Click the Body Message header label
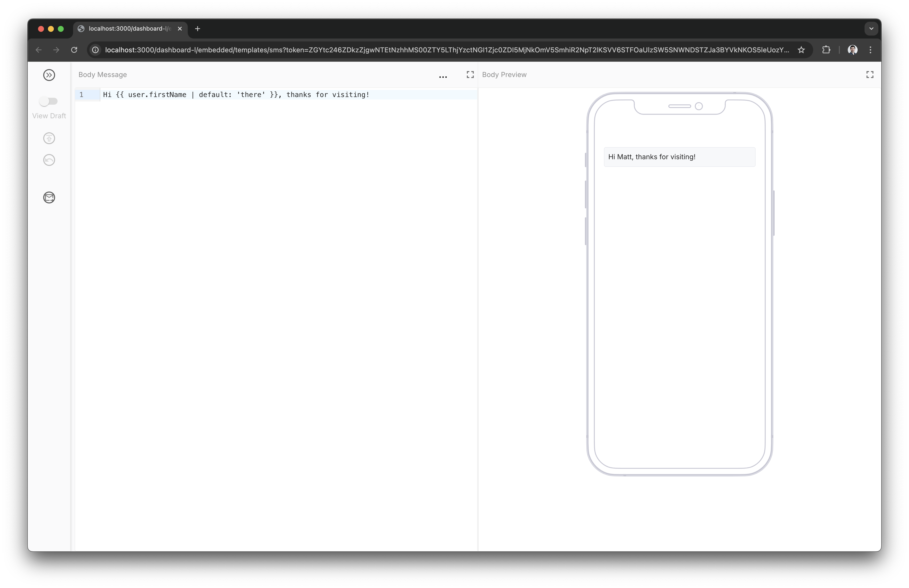 coord(103,75)
